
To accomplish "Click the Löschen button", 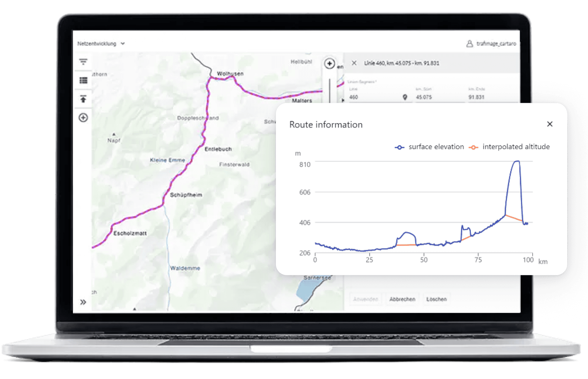I will pyautogui.click(x=436, y=299).
